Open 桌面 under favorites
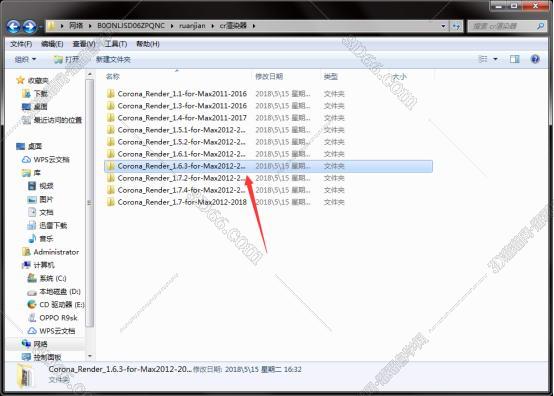 (x=41, y=107)
